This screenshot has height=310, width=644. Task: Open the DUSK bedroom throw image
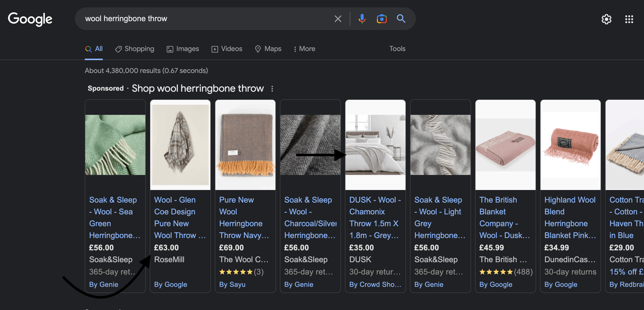375,145
